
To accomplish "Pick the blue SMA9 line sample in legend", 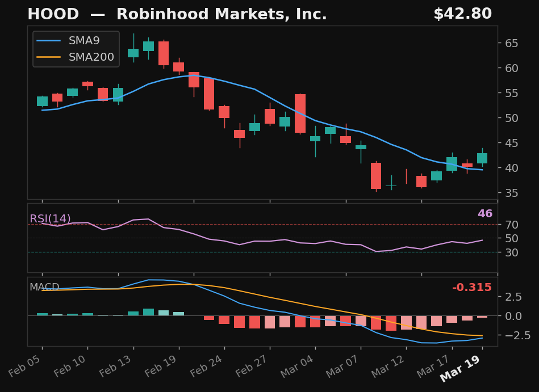I will [x=48, y=40].
